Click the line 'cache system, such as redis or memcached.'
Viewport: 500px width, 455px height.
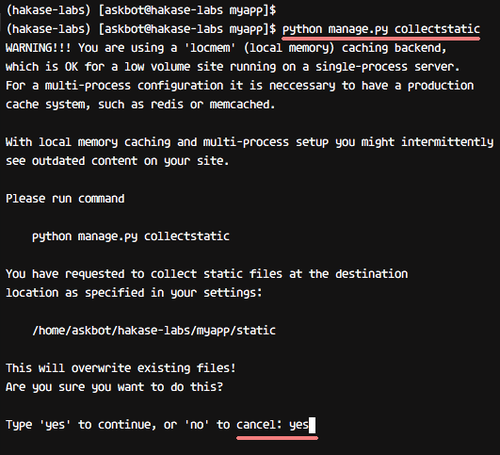(140, 105)
